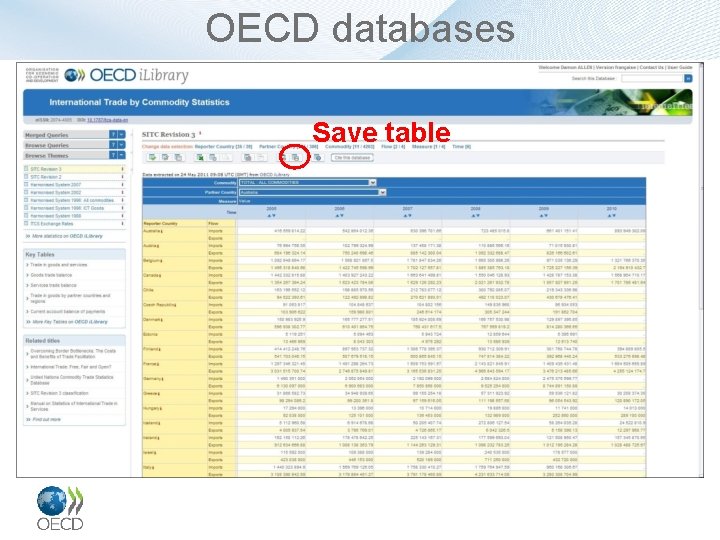Click the sort arrows under year 2010

[x=612, y=215]
